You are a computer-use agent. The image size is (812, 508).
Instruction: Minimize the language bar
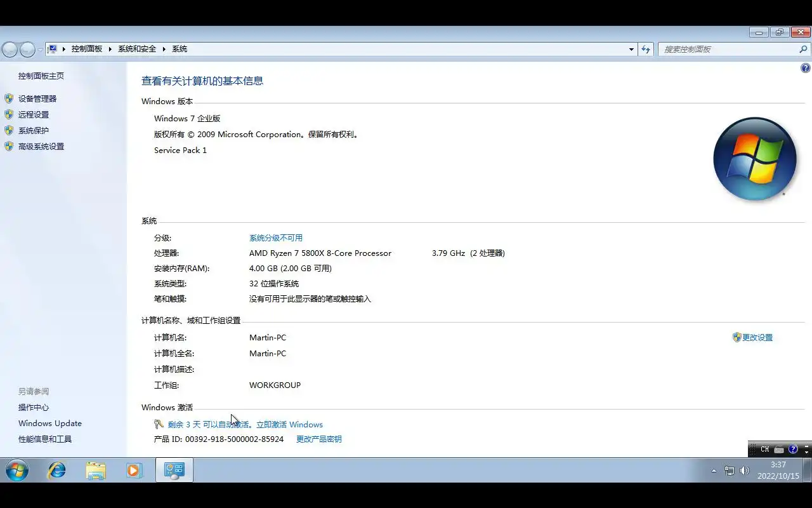pos(806,445)
